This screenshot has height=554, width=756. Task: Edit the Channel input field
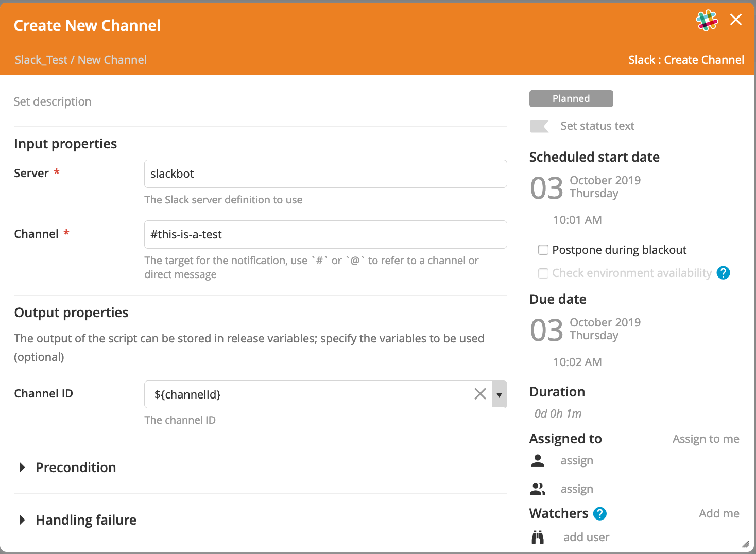(325, 234)
